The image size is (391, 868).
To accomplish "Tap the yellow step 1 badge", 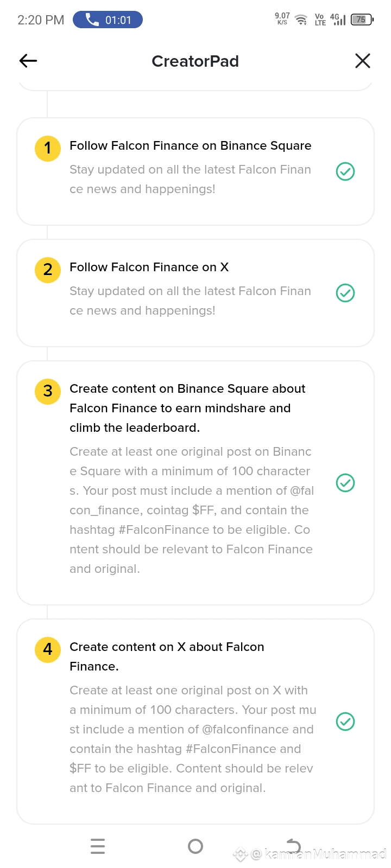I will click(48, 148).
